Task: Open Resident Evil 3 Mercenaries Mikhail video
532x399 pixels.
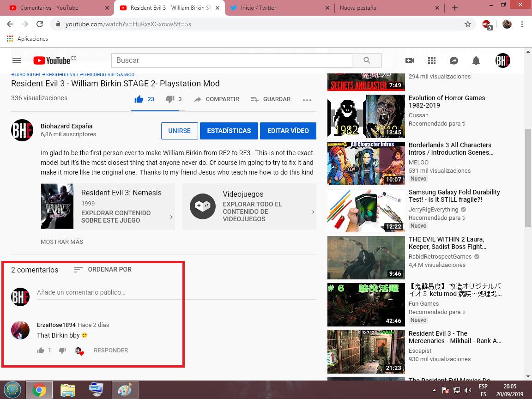Action: pyautogui.click(x=366, y=352)
